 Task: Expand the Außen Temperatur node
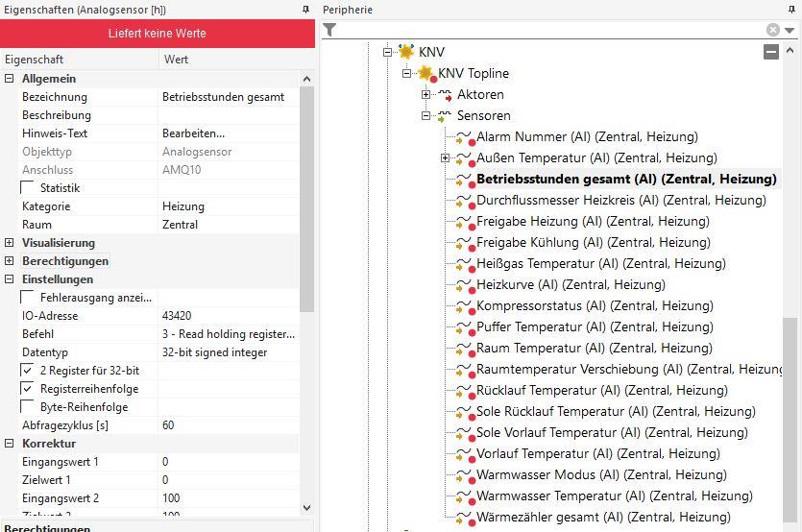tap(445, 158)
